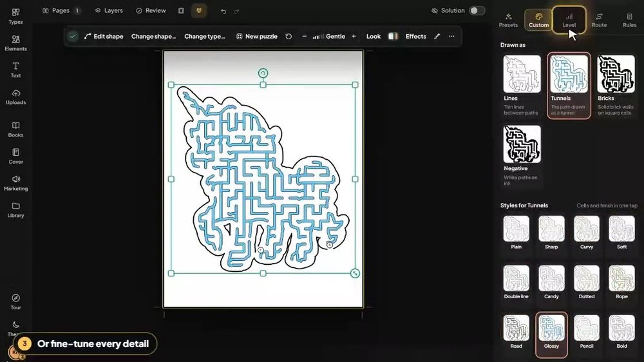Click the undo arrow icon

pyautogui.click(x=223, y=11)
